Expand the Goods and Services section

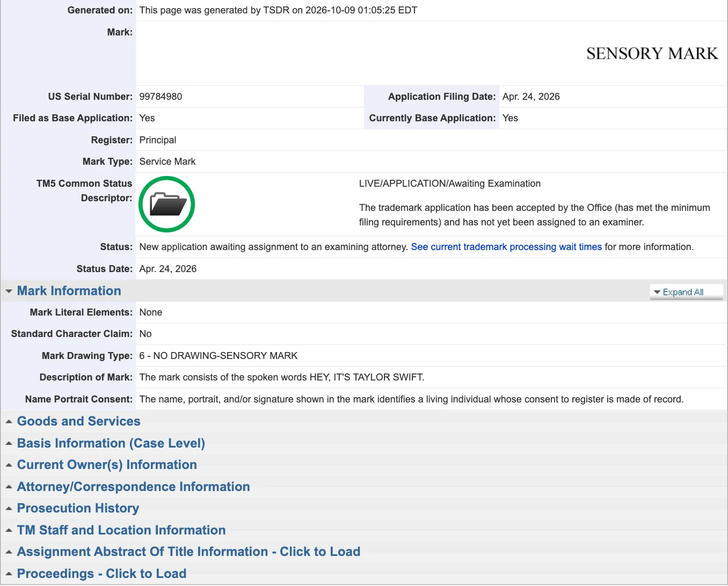click(x=78, y=421)
